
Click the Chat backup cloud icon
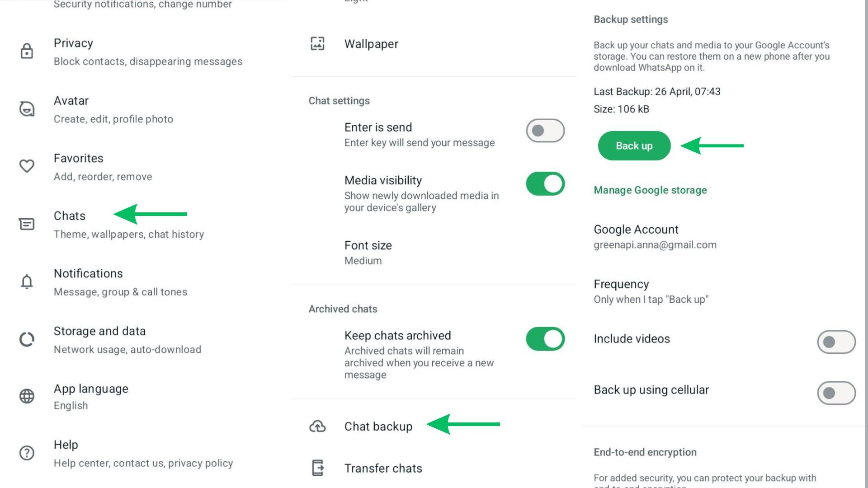pyautogui.click(x=317, y=426)
